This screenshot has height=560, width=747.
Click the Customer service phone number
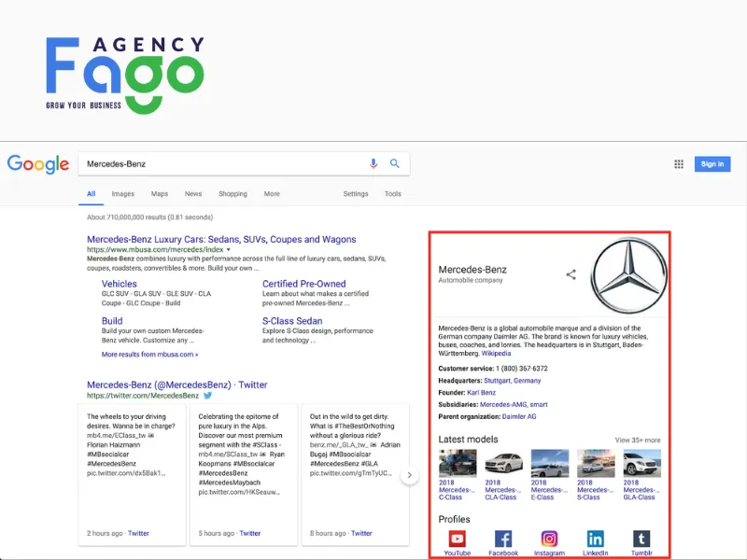[x=522, y=369]
